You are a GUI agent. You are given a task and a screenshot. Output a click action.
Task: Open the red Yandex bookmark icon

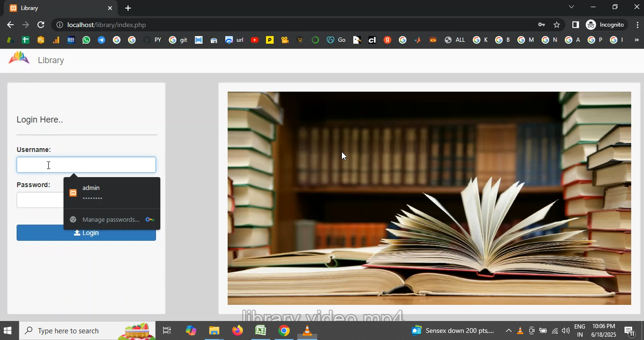tap(387, 40)
